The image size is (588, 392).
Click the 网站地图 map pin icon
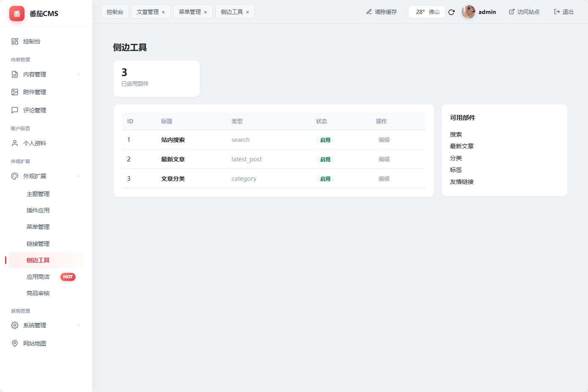(x=15, y=343)
